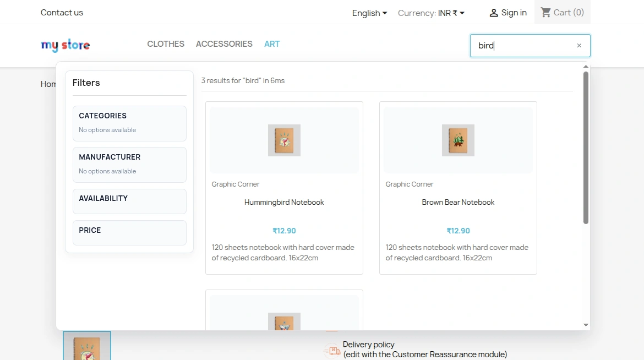The height and width of the screenshot is (360, 644).
Task: Open the third result thumbnail at bottom
Action: pyautogui.click(x=284, y=321)
